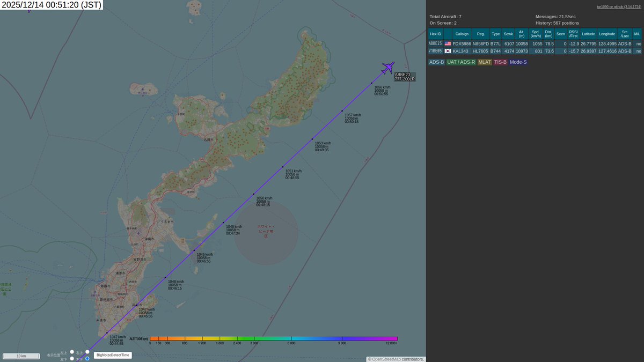Screen dimensions: 644x362
Task: Click track point at 00:50:55
Action: pyautogui.click(x=372, y=83)
